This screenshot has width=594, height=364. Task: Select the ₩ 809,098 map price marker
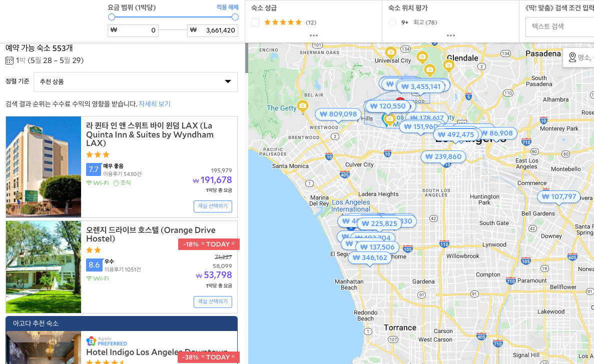338,114
